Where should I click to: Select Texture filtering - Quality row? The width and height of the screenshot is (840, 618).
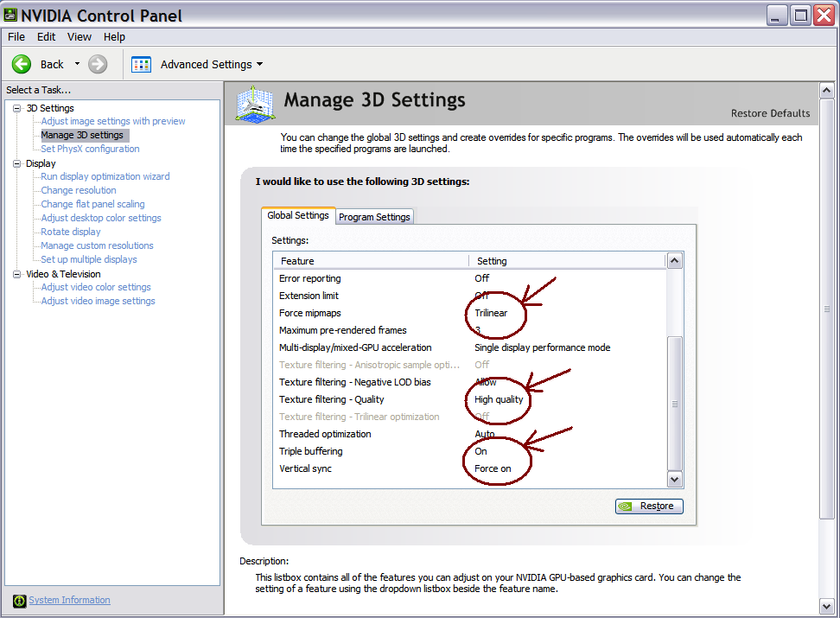(469, 399)
